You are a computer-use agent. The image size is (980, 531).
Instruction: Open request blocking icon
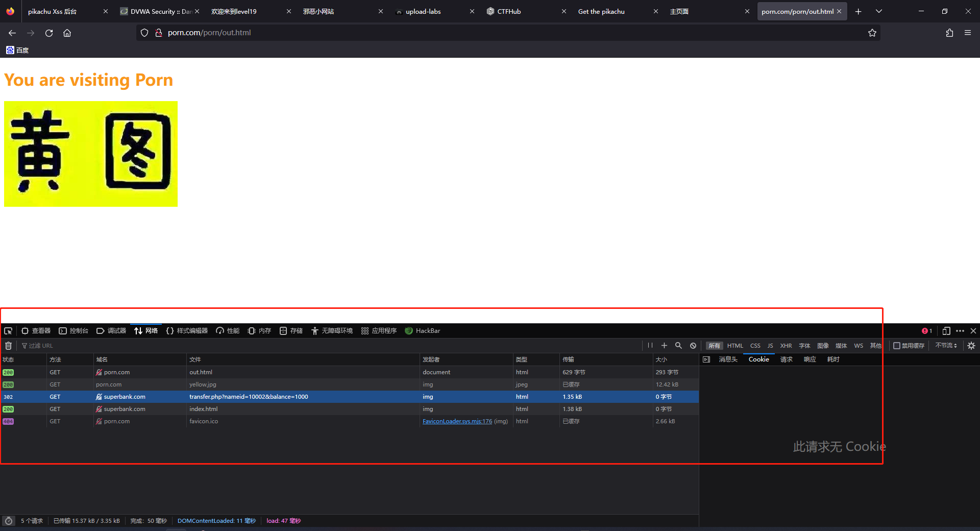[693, 346]
